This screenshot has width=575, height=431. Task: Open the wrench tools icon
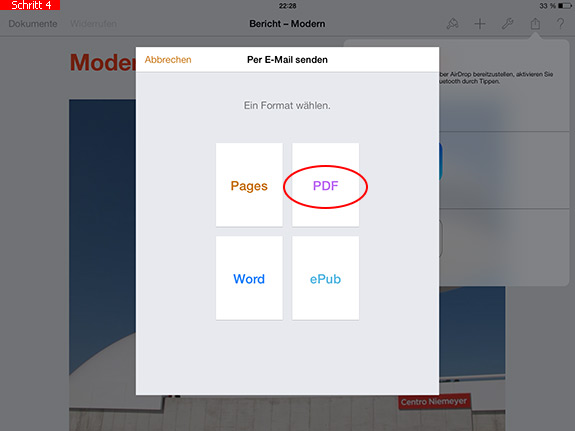pyautogui.click(x=507, y=24)
